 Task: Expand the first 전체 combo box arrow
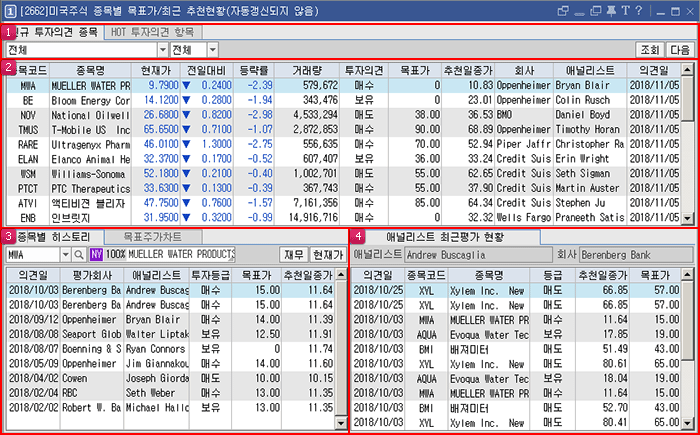(163, 50)
